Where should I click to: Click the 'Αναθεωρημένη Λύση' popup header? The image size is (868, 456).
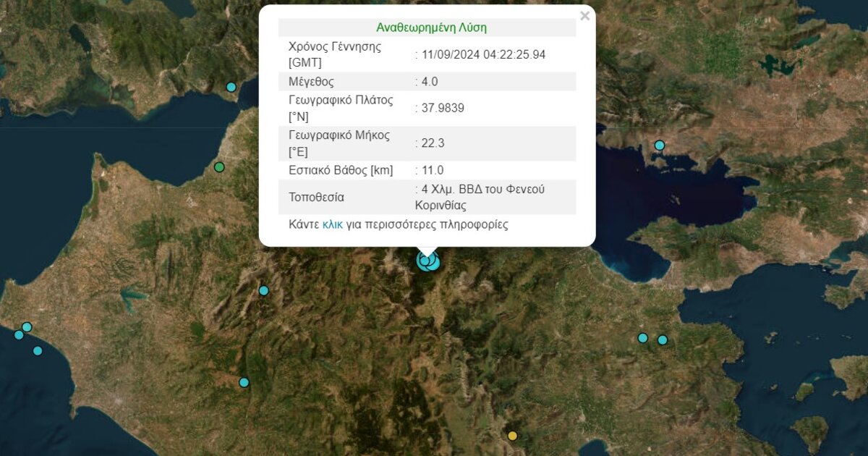[x=431, y=28]
